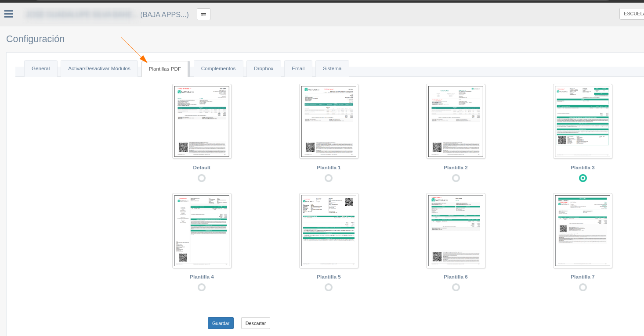This screenshot has height=336, width=644.
Task: Switch to the Email tab
Action: pos(298,68)
